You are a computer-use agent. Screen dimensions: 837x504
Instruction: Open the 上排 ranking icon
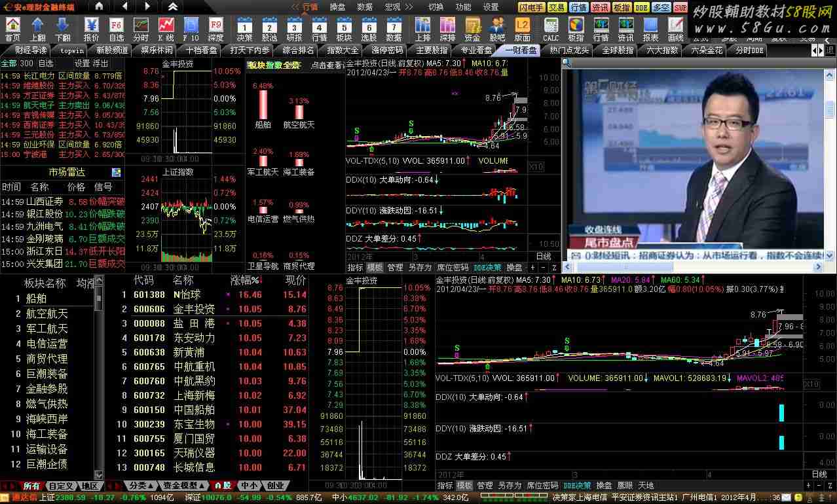click(x=423, y=29)
